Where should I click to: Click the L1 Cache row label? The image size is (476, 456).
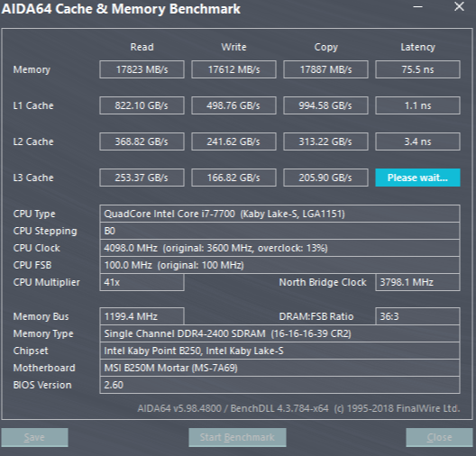33,105
